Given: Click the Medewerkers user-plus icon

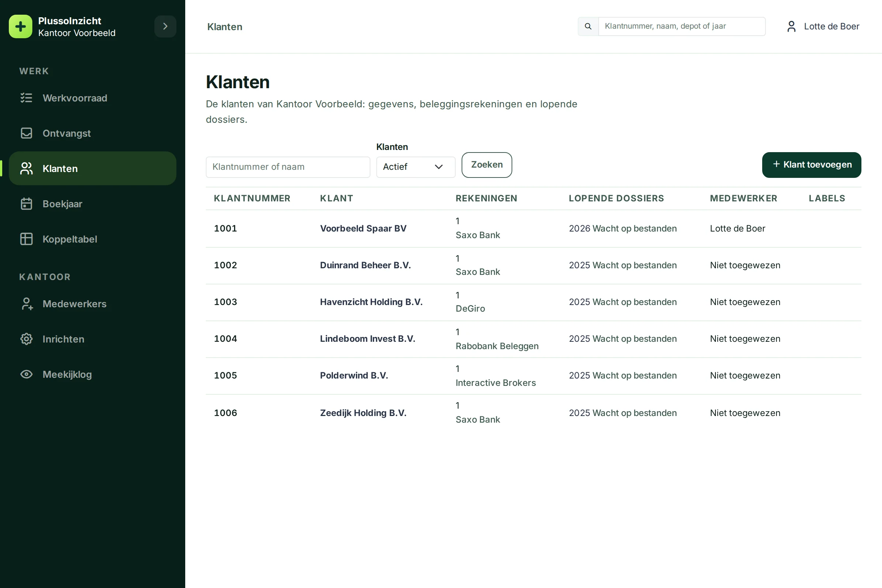Looking at the screenshot, I should (x=26, y=304).
